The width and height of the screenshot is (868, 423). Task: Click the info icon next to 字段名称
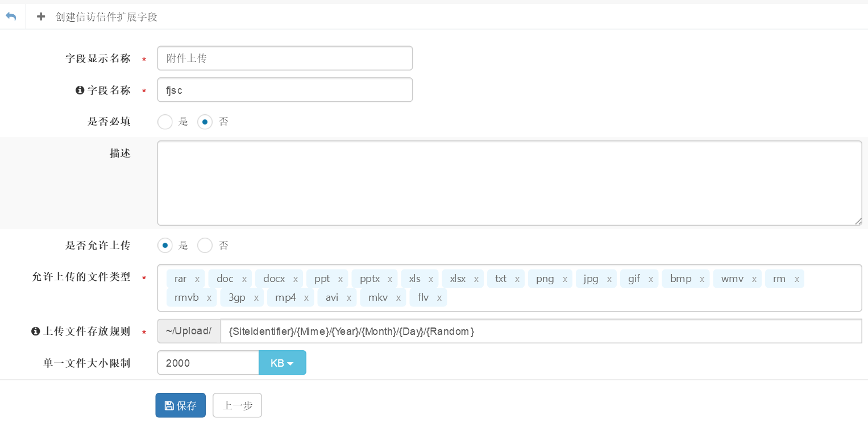[80, 90]
